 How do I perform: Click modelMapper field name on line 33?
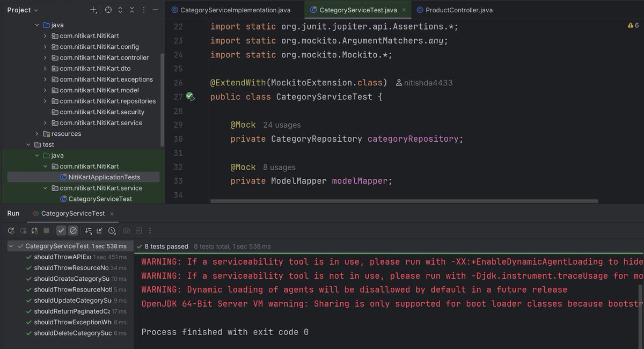(x=360, y=181)
